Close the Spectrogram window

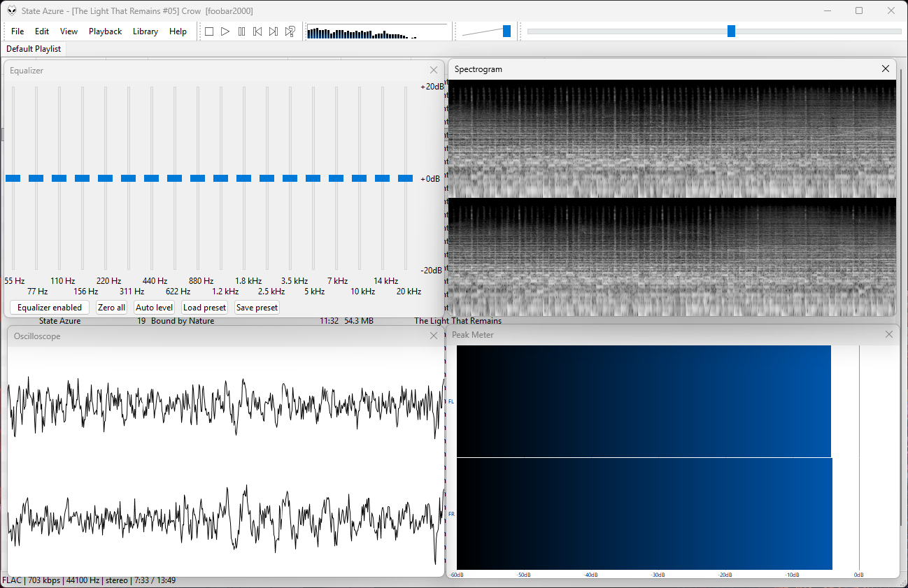point(886,69)
